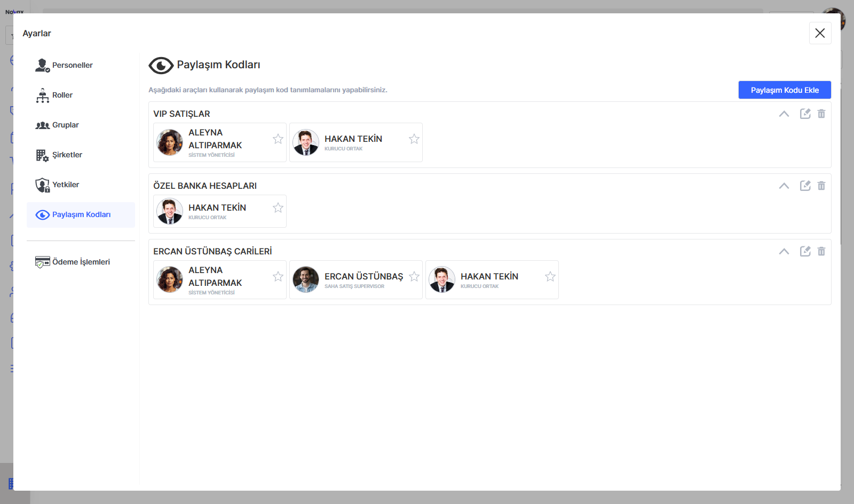Star ALEYNA ALTIPARMAK in VIP SATIŞLAR
The width and height of the screenshot is (854, 504).
[278, 139]
